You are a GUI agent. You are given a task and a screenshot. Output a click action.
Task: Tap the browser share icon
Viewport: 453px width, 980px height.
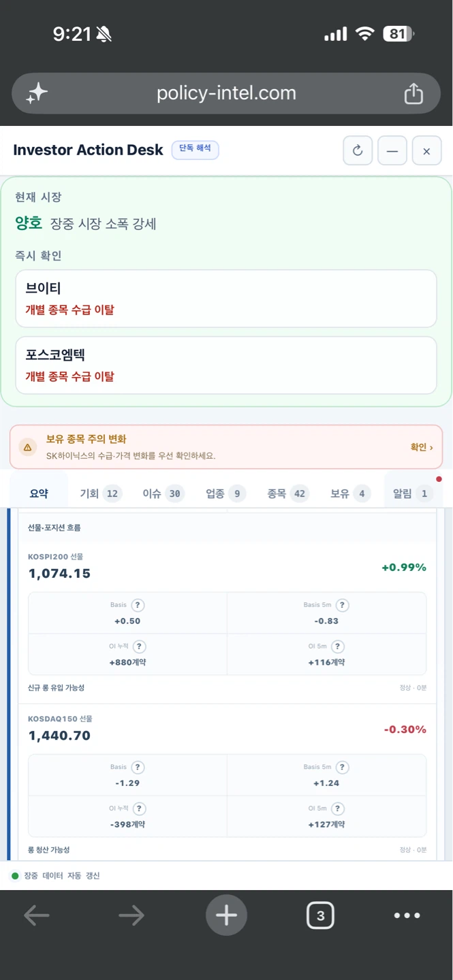(413, 93)
